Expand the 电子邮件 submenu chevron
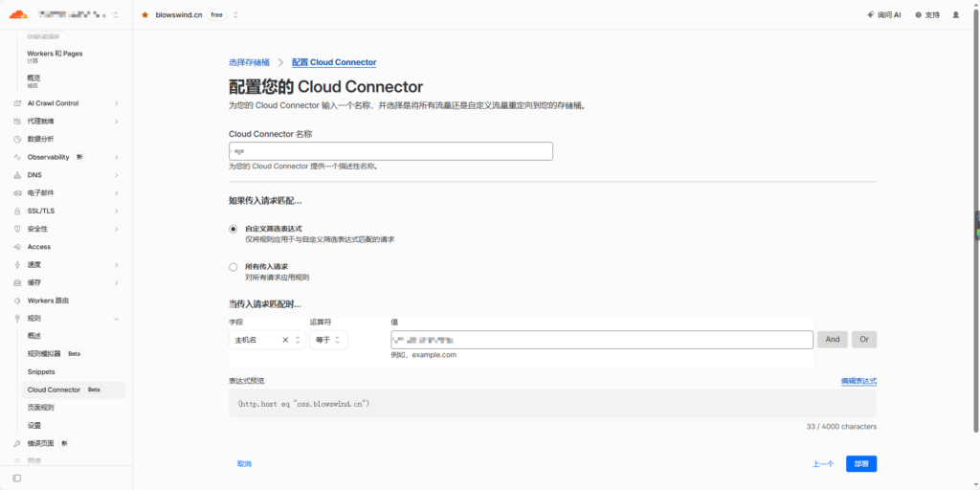The height and width of the screenshot is (490, 980). pos(116,193)
